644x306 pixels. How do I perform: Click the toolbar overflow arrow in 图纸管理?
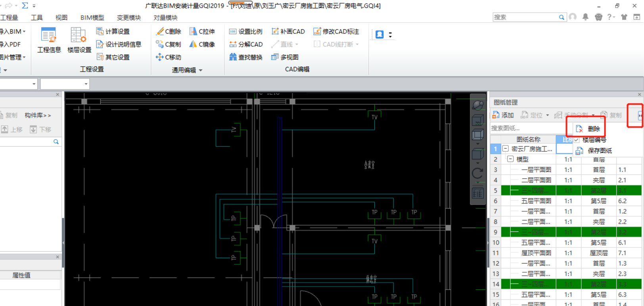pos(640,115)
